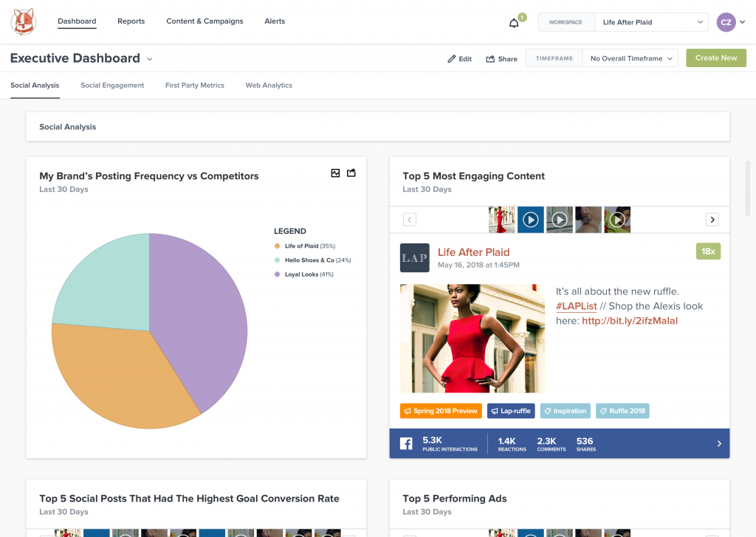Click the CZ user avatar

(726, 22)
